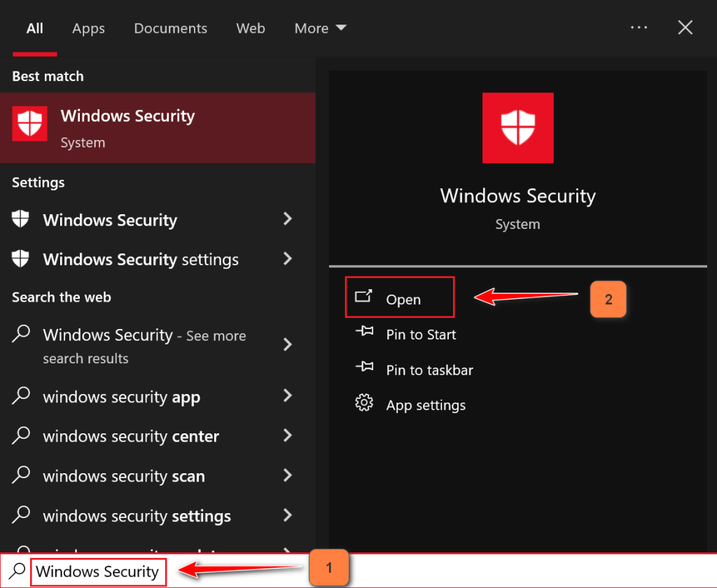This screenshot has height=588, width=717.
Task: Close the search panel with X
Action: tap(685, 28)
